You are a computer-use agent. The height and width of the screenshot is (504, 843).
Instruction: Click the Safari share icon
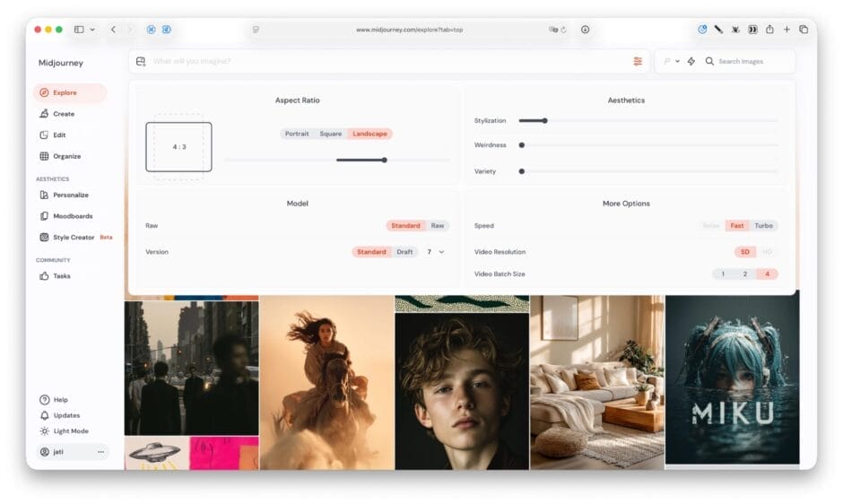coord(769,30)
